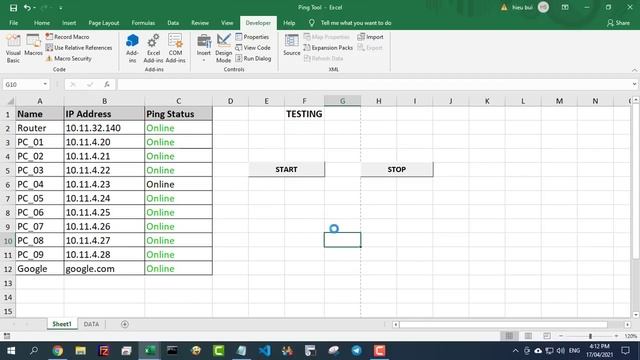Open the Macros dialog
Viewport: 640px width, 360px height.
(x=33, y=46)
